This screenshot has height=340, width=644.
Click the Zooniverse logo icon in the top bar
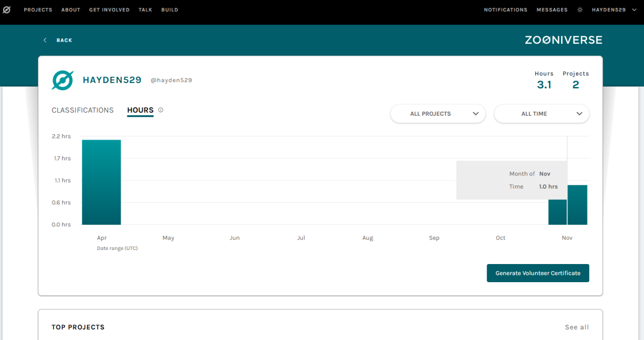coord(7,10)
